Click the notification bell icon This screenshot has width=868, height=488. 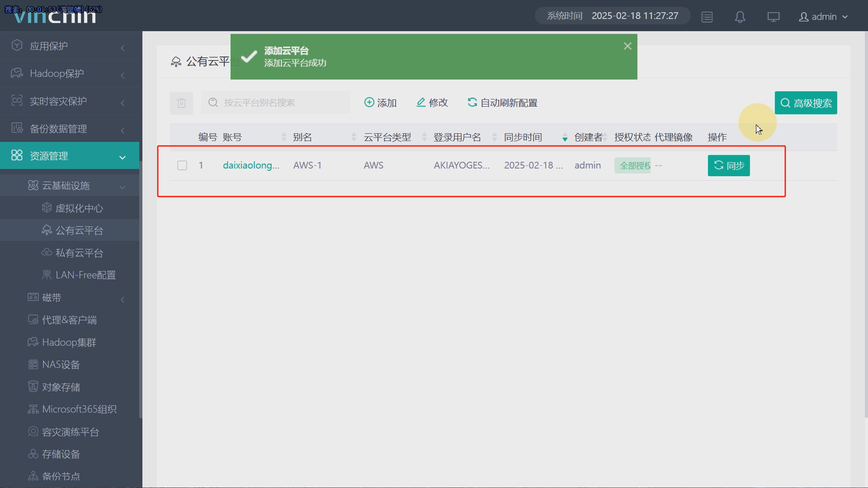(740, 17)
